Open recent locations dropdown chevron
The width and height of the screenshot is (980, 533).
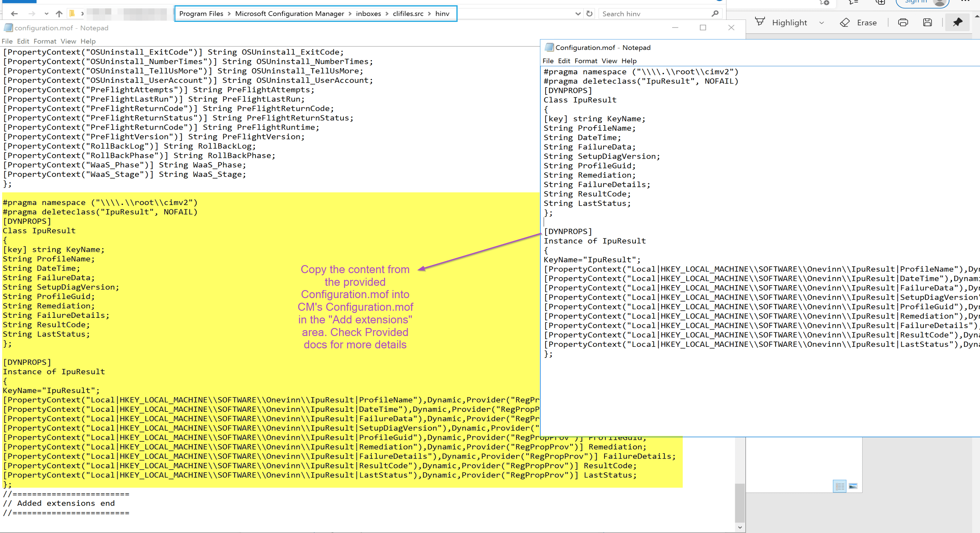click(47, 14)
